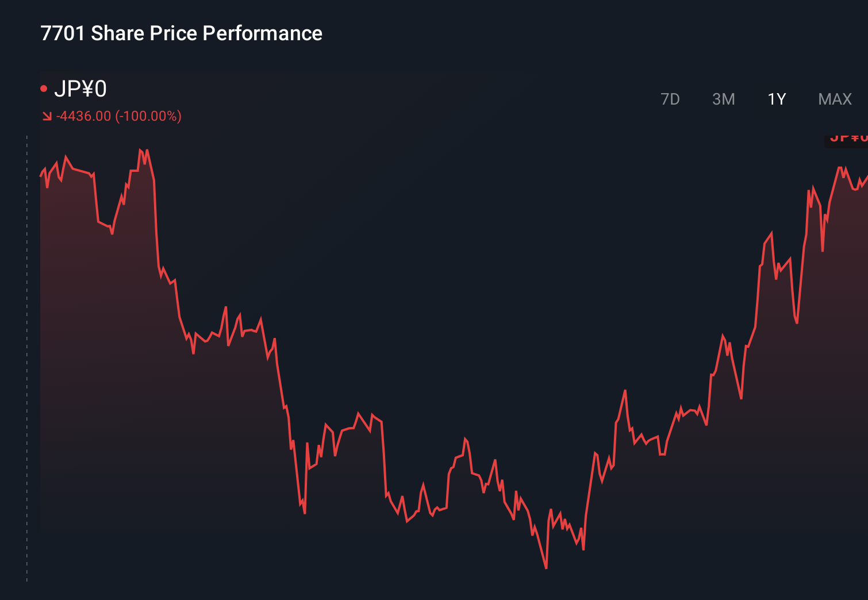
Task: Click the lowest trough of the chart line
Action: 545,568
